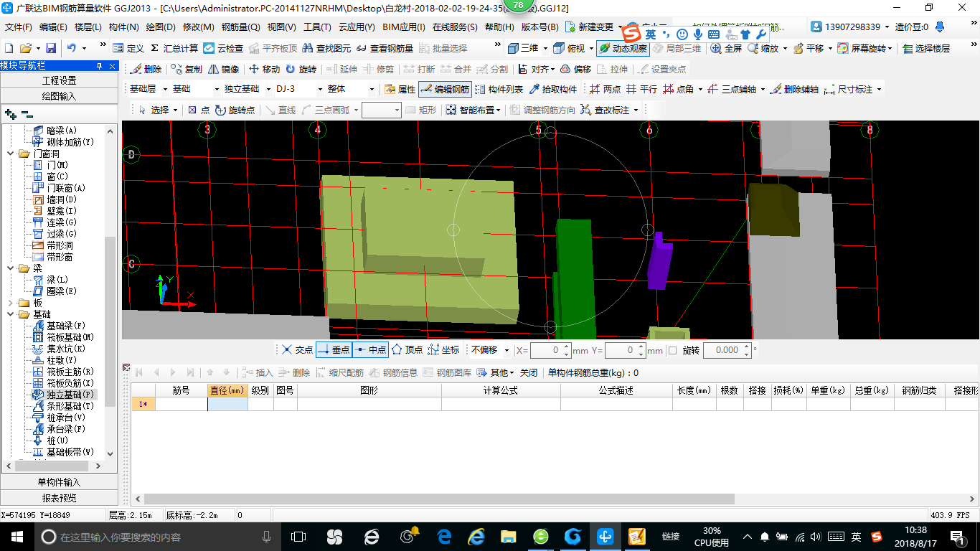Open the 定义 definition tool
This screenshot has height=551, width=980.
pyautogui.click(x=128, y=48)
